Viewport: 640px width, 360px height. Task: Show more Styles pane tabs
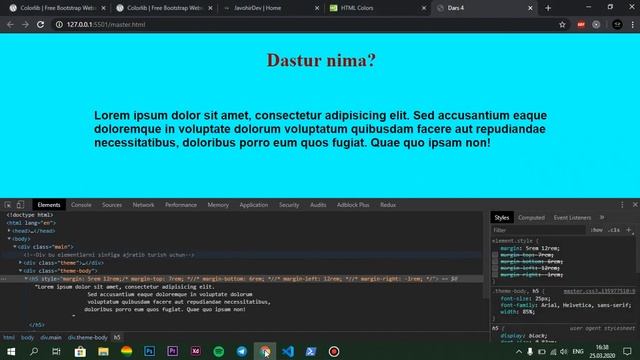point(602,218)
